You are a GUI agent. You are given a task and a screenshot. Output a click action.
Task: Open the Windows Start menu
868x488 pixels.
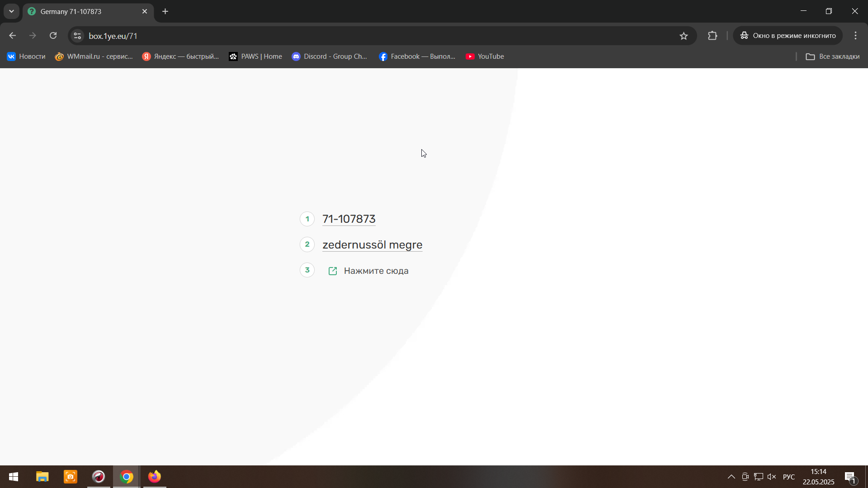pyautogui.click(x=14, y=477)
